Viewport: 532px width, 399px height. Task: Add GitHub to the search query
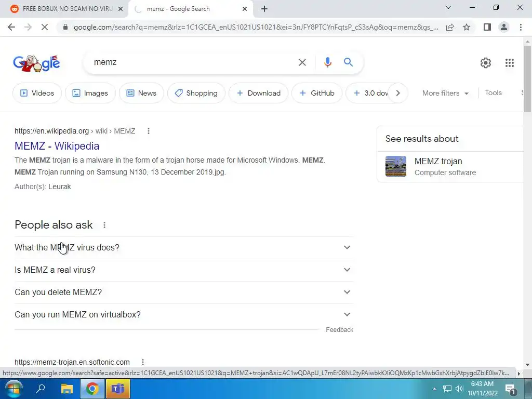317,93
